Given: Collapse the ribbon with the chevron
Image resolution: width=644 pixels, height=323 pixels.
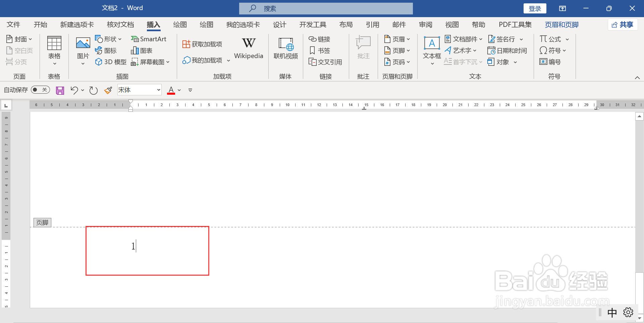Looking at the screenshot, I should (637, 78).
